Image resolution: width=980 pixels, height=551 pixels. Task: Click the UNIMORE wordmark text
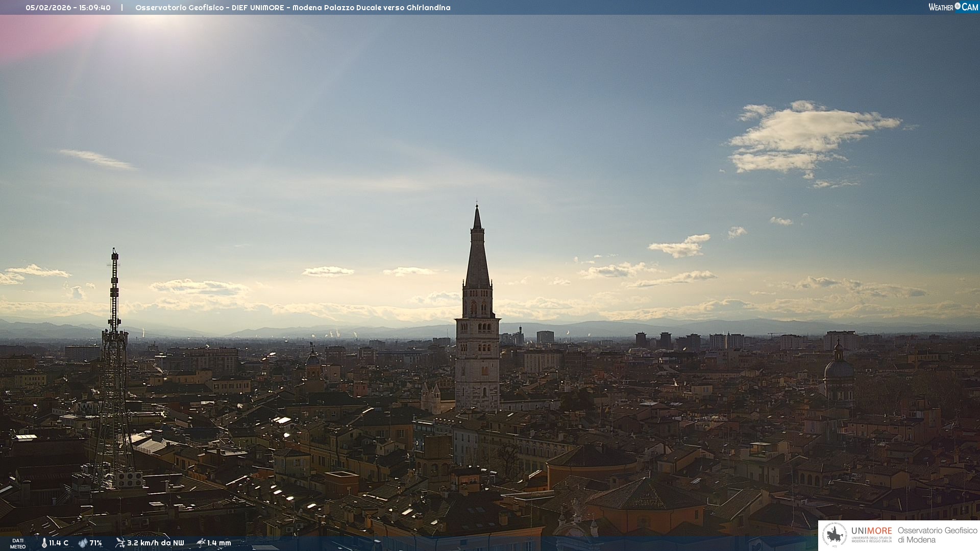coord(871,531)
